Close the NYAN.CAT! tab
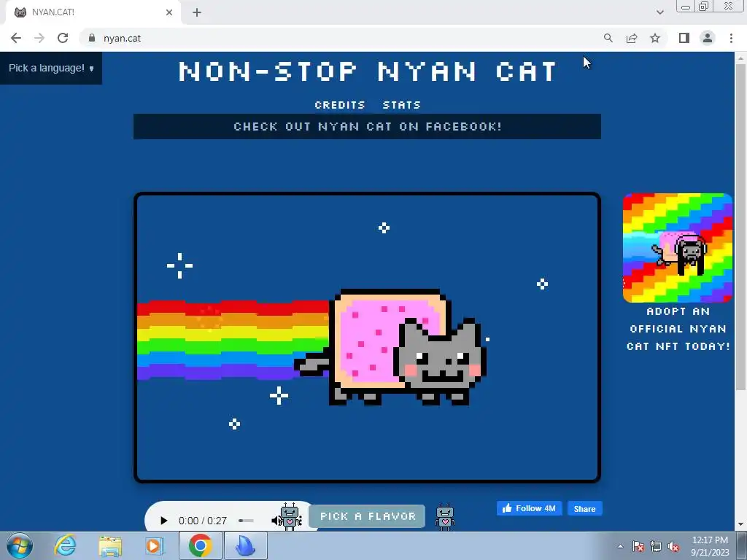Viewport: 747px width, 560px height. point(169,12)
